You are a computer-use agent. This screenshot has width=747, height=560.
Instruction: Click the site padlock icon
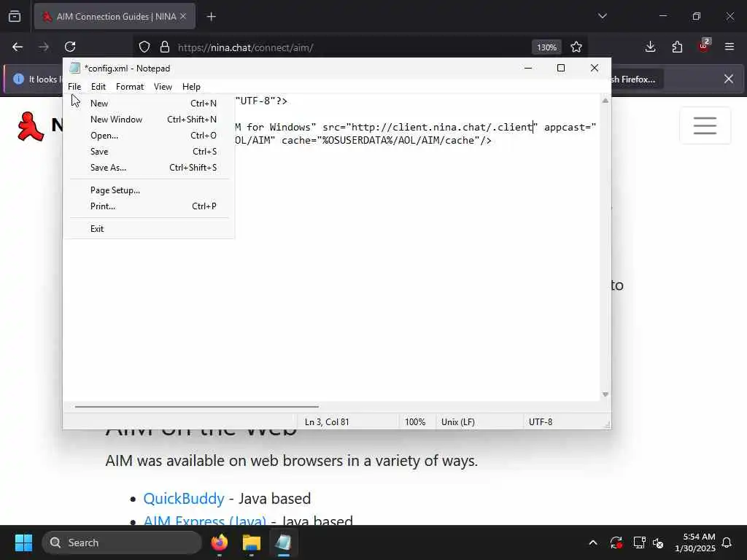pos(165,47)
